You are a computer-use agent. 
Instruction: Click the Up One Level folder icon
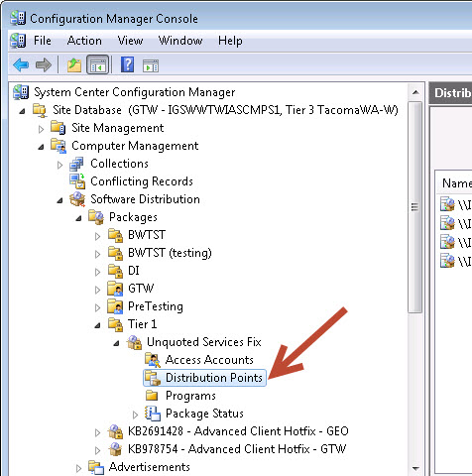74,64
